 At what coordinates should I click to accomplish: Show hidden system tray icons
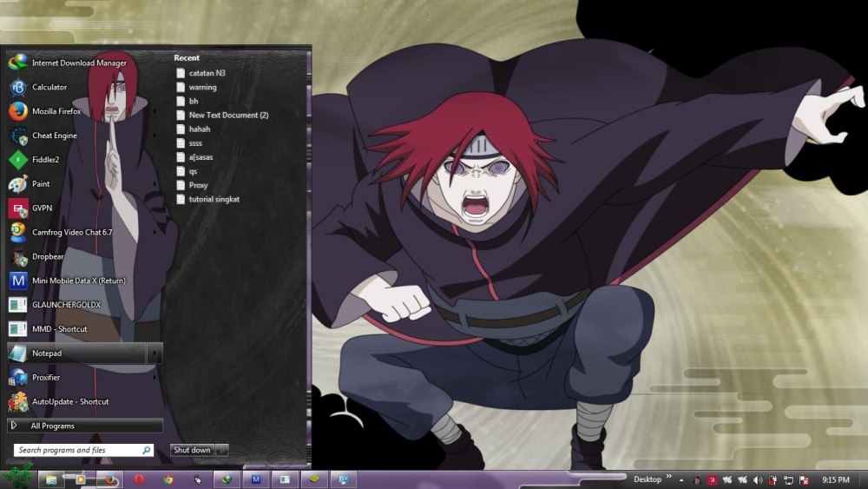point(681,480)
